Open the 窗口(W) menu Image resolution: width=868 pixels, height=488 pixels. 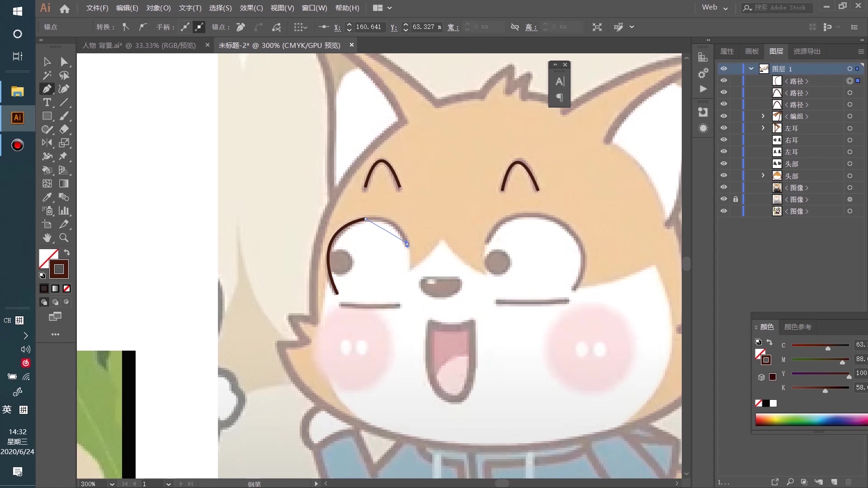pos(314,8)
